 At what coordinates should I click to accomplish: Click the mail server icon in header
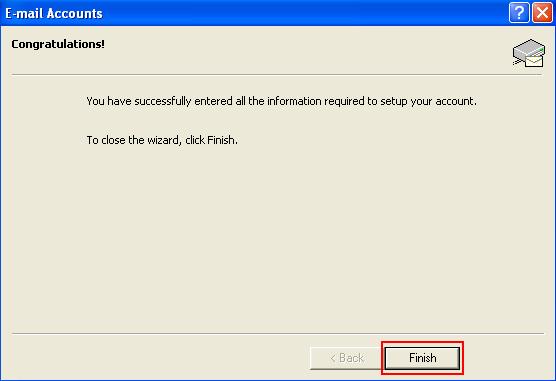[528, 53]
